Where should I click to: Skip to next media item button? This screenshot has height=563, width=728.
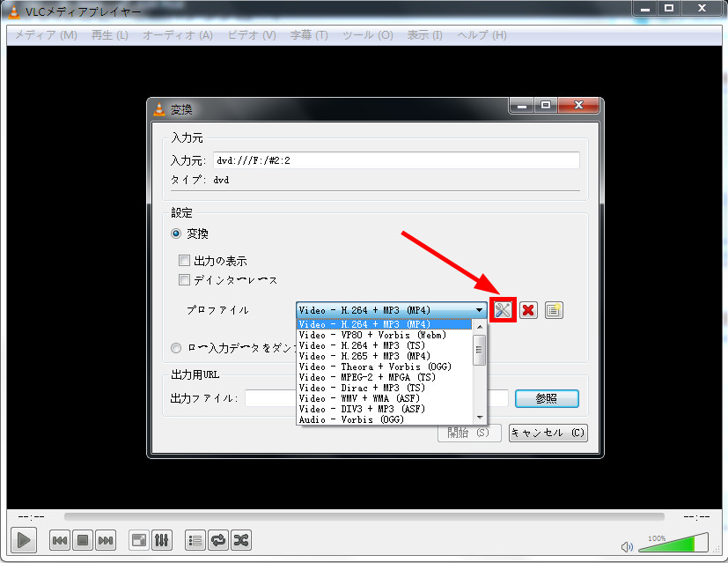(x=106, y=540)
